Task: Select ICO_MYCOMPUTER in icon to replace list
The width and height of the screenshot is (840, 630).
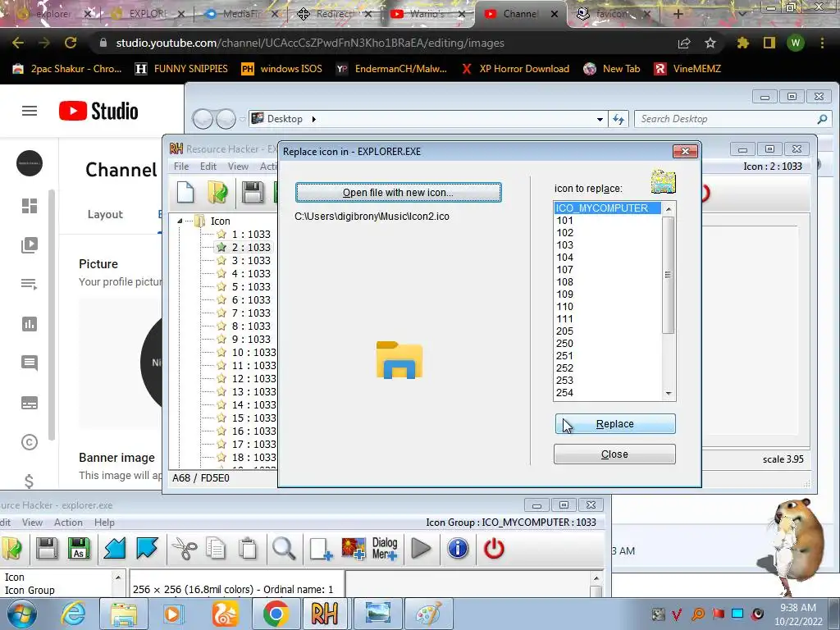Action: [608, 208]
